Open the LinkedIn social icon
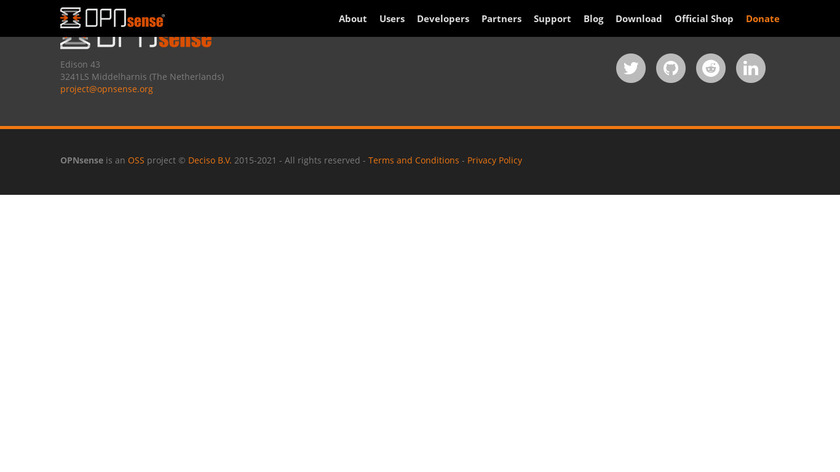 coord(751,68)
